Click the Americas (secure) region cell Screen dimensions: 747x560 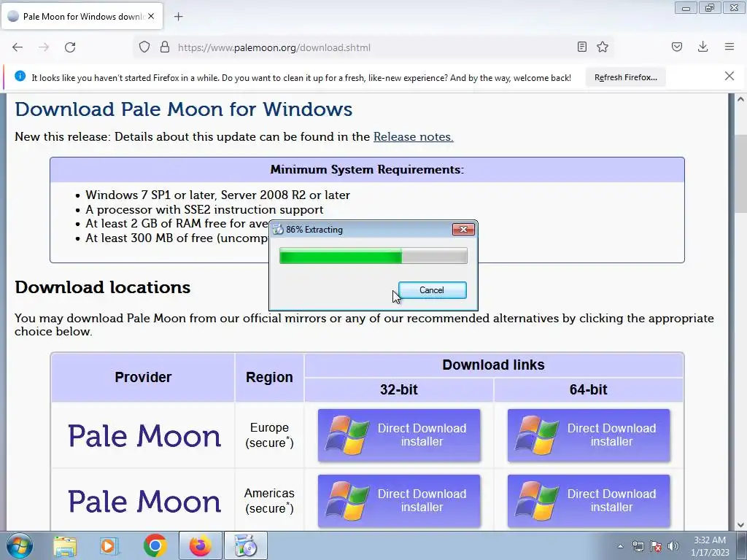tap(269, 500)
